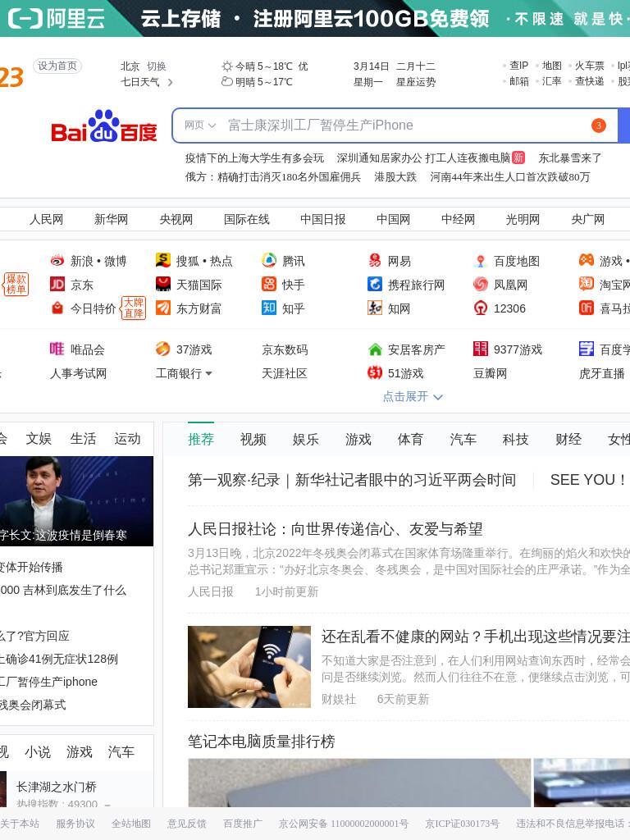This screenshot has width=630, height=840.
Task: Select the 体育 tab
Action: pyautogui.click(x=410, y=440)
